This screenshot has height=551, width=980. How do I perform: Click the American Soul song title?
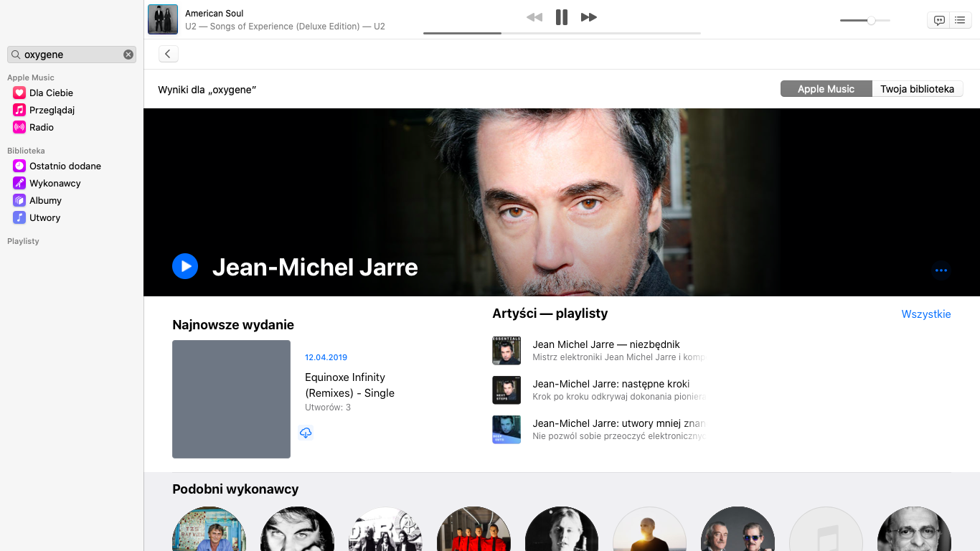click(x=215, y=13)
